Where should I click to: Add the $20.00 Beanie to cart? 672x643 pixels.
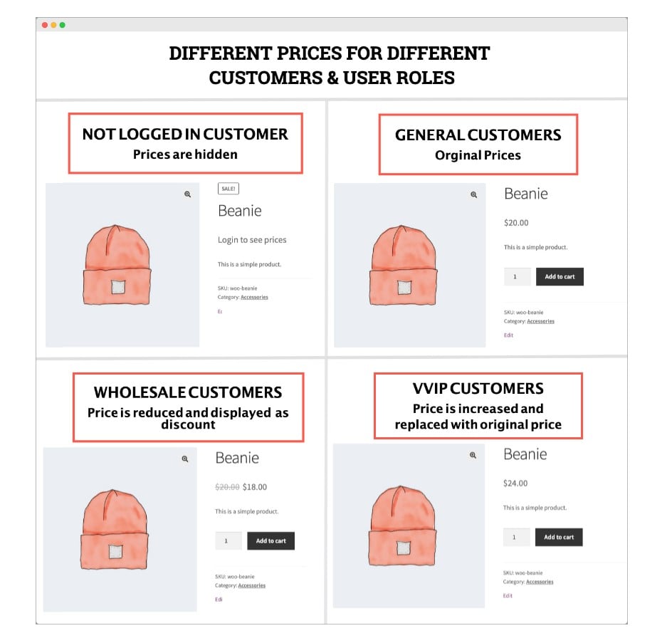pyautogui.click(x=560, y=277)
